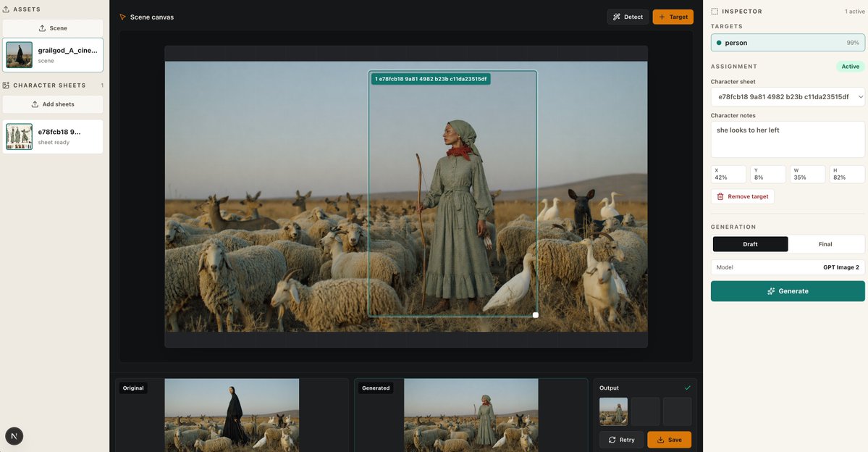Click the upload icon on Scene button
868x452 pixels.
(x=42, y=28)
